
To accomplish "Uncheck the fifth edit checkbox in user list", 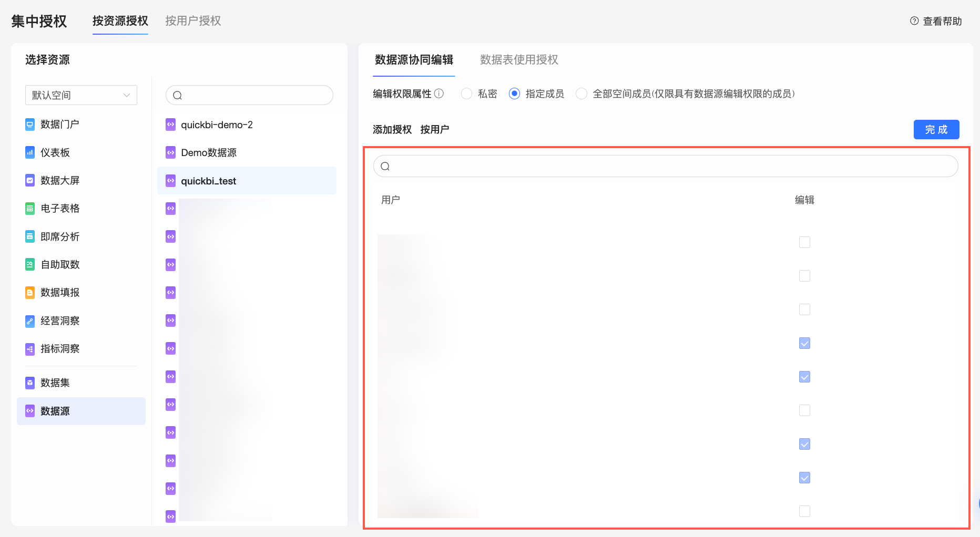I will 804,377.
